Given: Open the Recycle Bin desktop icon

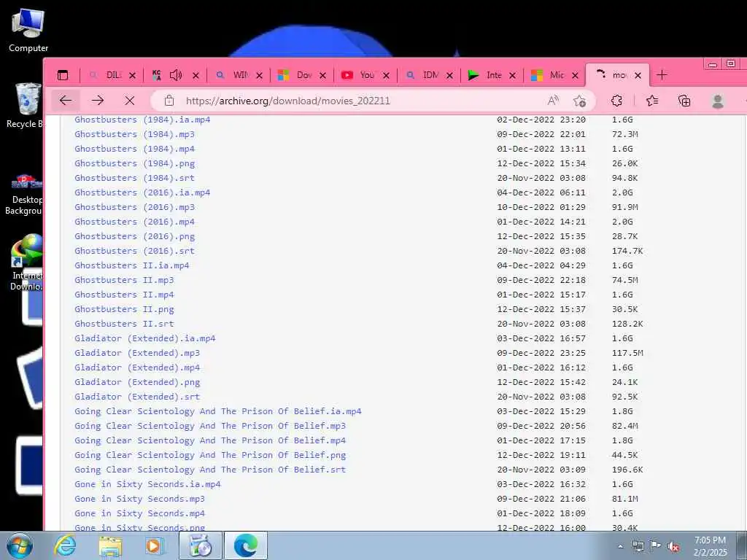Looking at the screenshot, I should pyautogui.click(x=25, y=106).
